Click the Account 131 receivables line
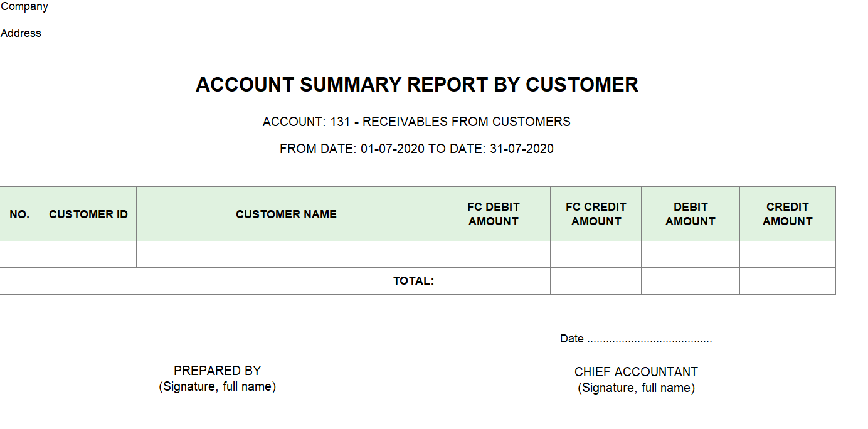Viewport: 868px width, 429px height. pos(416,122)
